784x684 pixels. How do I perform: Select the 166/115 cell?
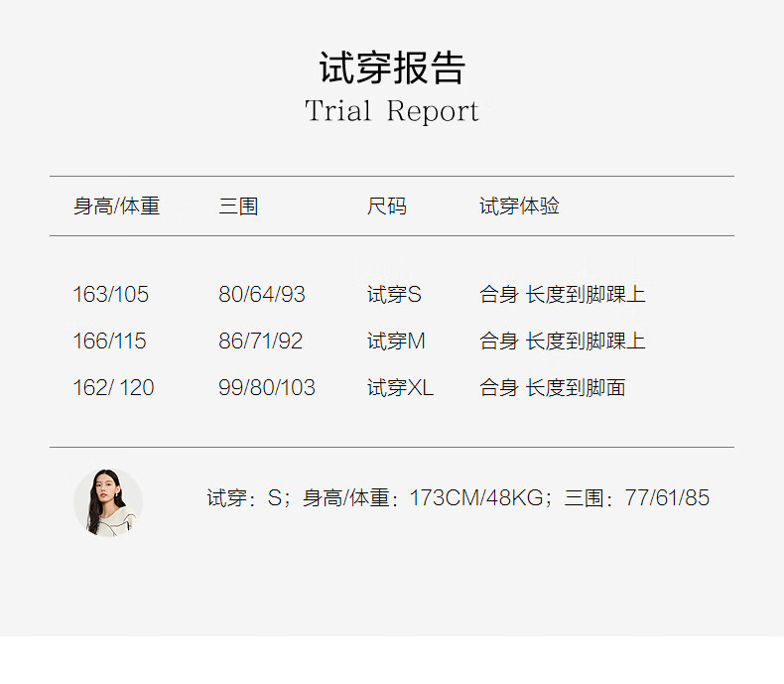[x=109, y=341]
